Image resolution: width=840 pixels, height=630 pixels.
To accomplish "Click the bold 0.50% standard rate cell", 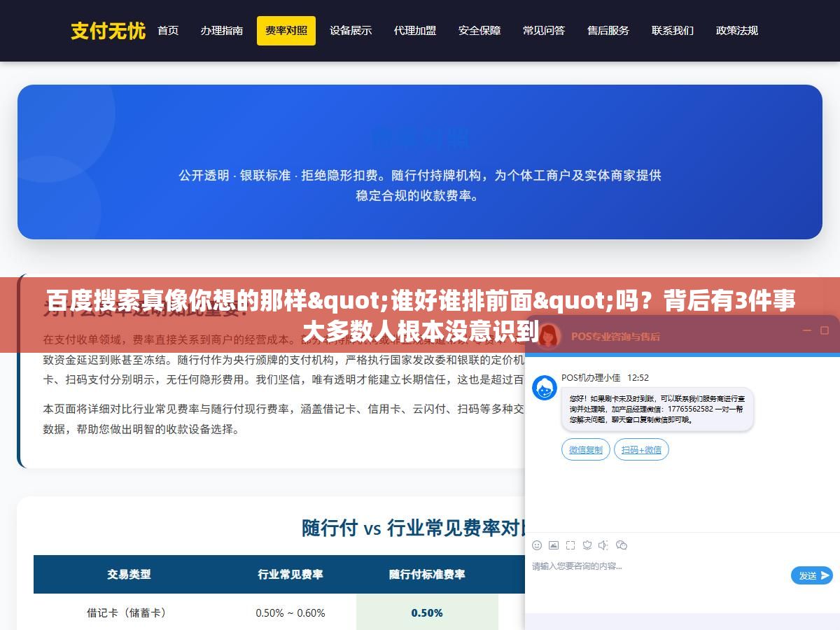I will tap(427, 612).
